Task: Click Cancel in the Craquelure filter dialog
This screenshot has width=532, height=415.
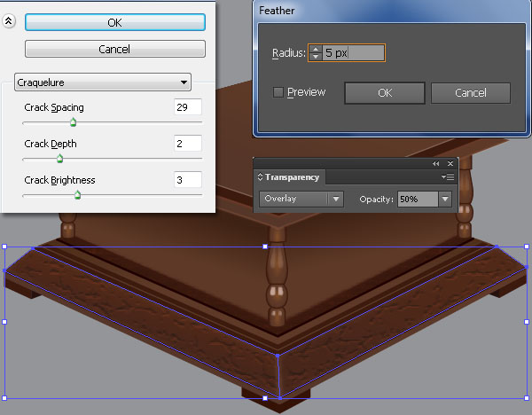Action: 115,49
